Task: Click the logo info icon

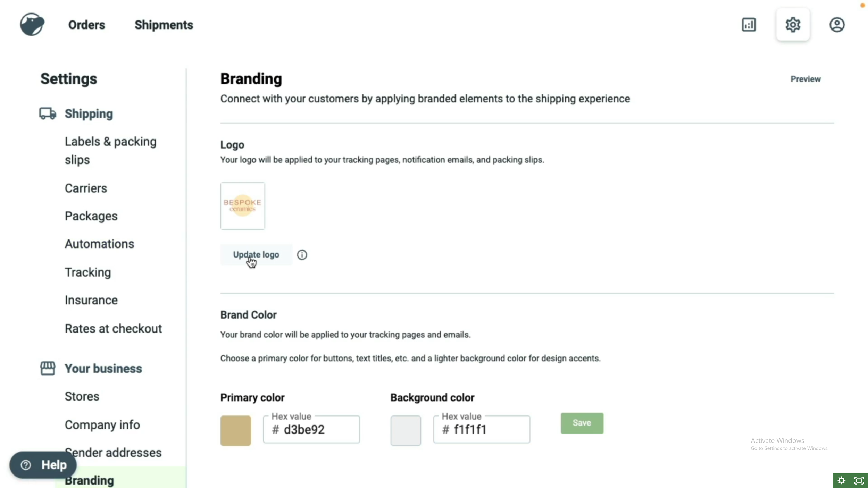Action: coord(302,255)
